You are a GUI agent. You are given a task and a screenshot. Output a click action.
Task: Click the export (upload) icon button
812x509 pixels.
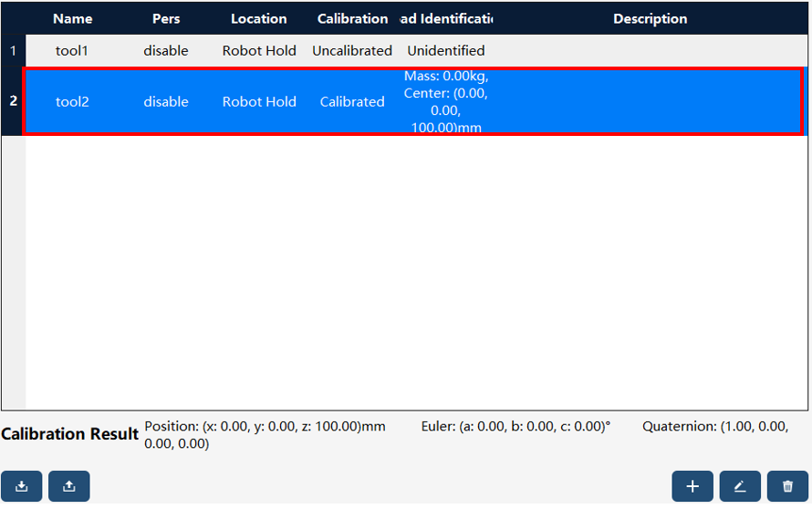tap(68, 485)
